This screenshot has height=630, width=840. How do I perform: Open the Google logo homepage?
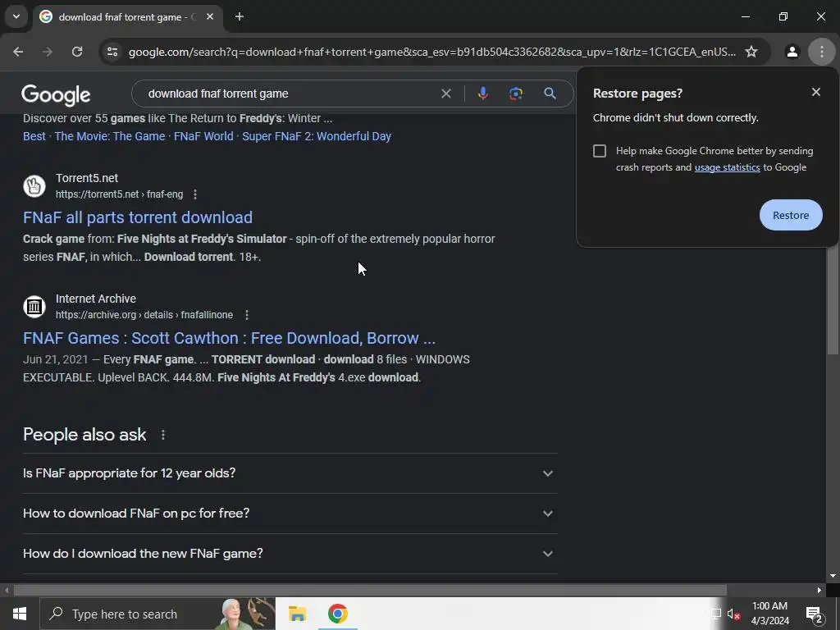56,95
